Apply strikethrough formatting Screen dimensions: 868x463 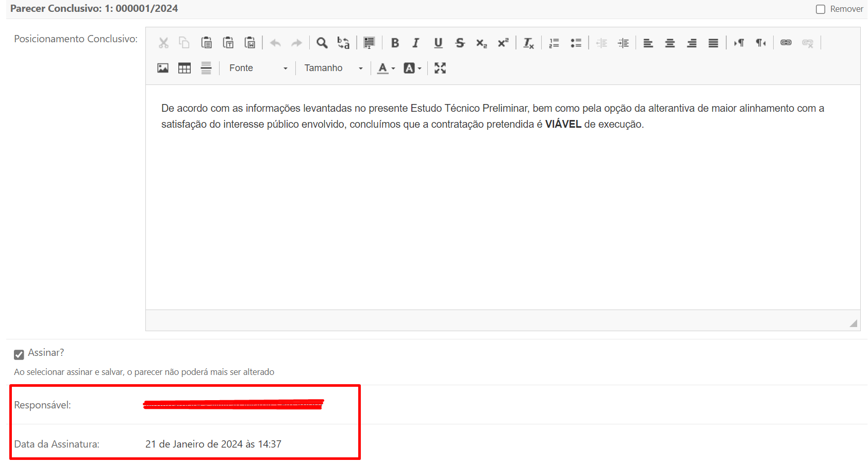460,43
